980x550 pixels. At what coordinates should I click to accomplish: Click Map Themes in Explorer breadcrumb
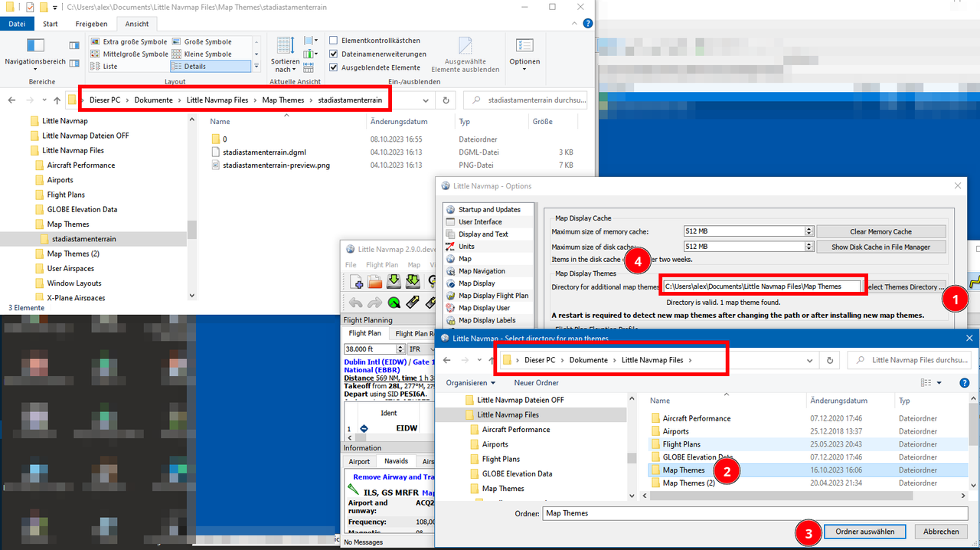283,100
